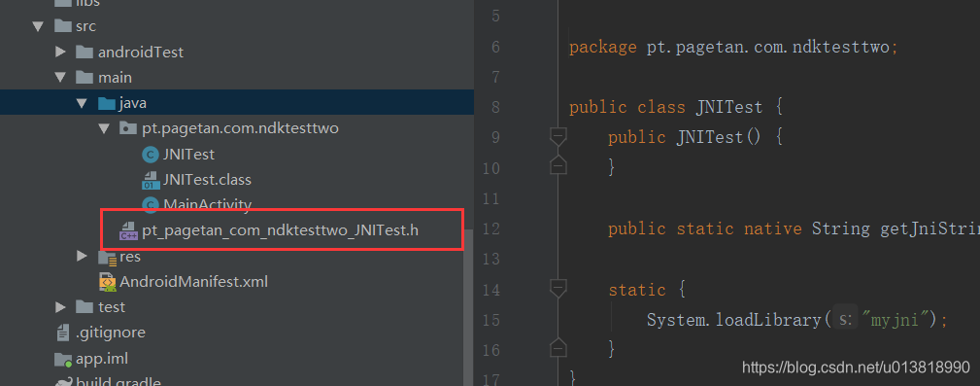
Task: Click fold end marker at line 10
Action: click(558, 165)
